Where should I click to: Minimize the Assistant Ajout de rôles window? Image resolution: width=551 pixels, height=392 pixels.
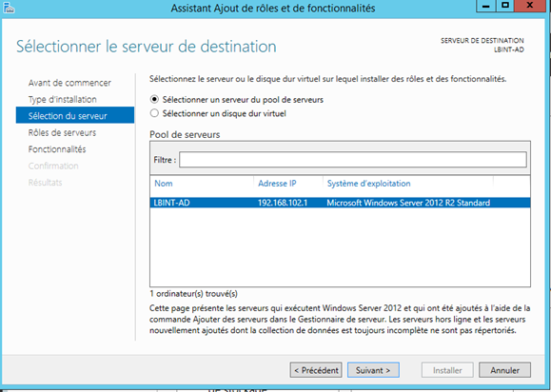coord(486,6)
